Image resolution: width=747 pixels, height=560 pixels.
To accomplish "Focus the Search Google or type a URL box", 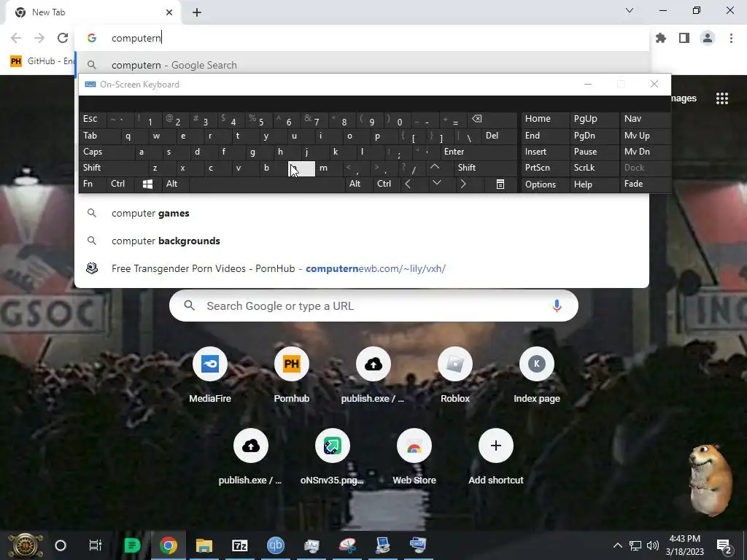I will (x=373, y=306).
